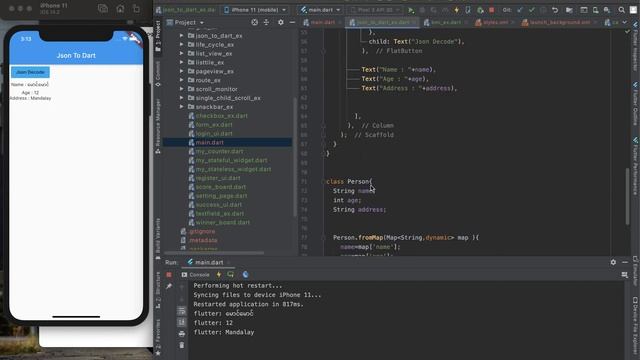Switch to main.dart editor tab
The image size is (640, 360).
323,22
